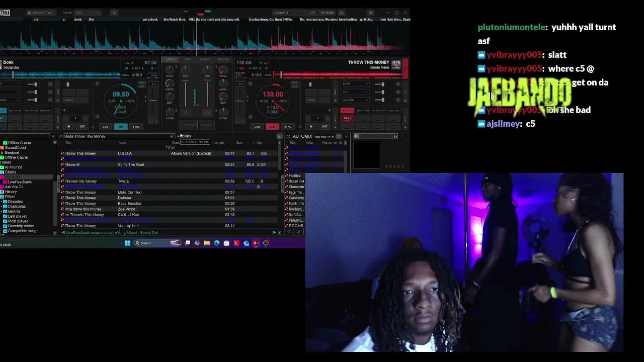
Task: Double the right deck loop length
Action: [x=328, y=119]
